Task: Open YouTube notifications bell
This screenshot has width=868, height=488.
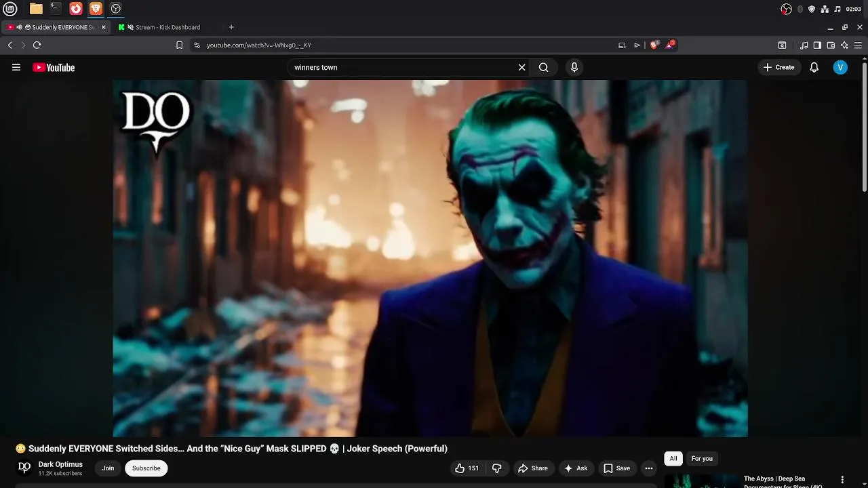Action: [814, 67]
